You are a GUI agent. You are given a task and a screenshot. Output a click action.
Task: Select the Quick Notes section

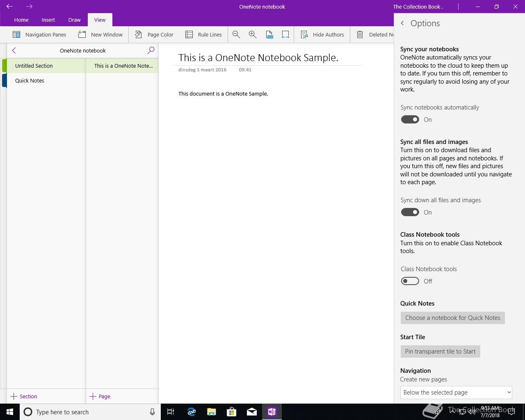click(x=46, y=80)
